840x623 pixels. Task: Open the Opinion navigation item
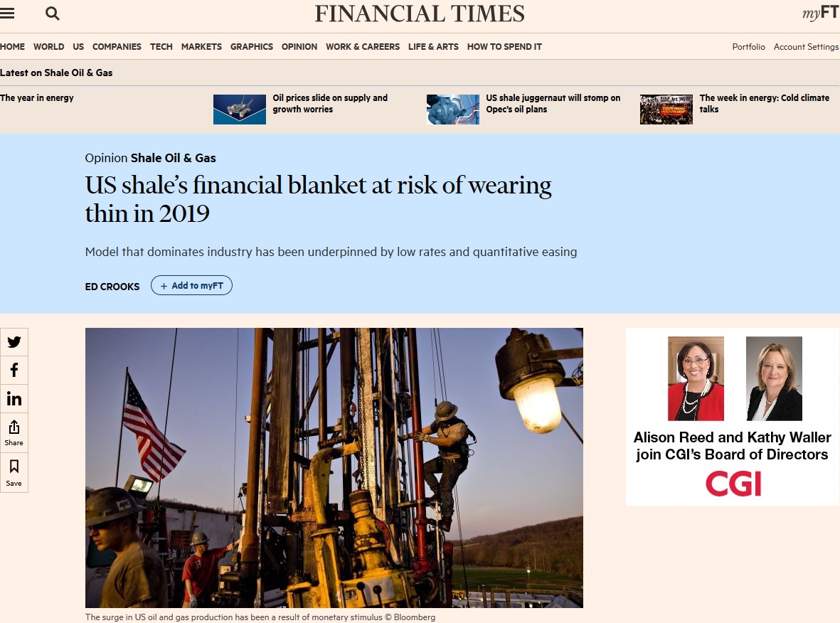299,47
